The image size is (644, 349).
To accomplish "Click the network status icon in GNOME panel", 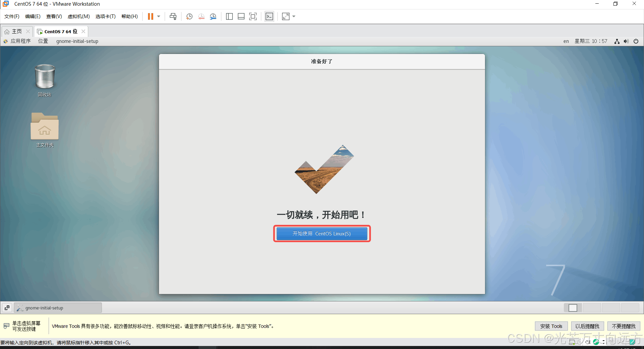I will tap(617, 41).
